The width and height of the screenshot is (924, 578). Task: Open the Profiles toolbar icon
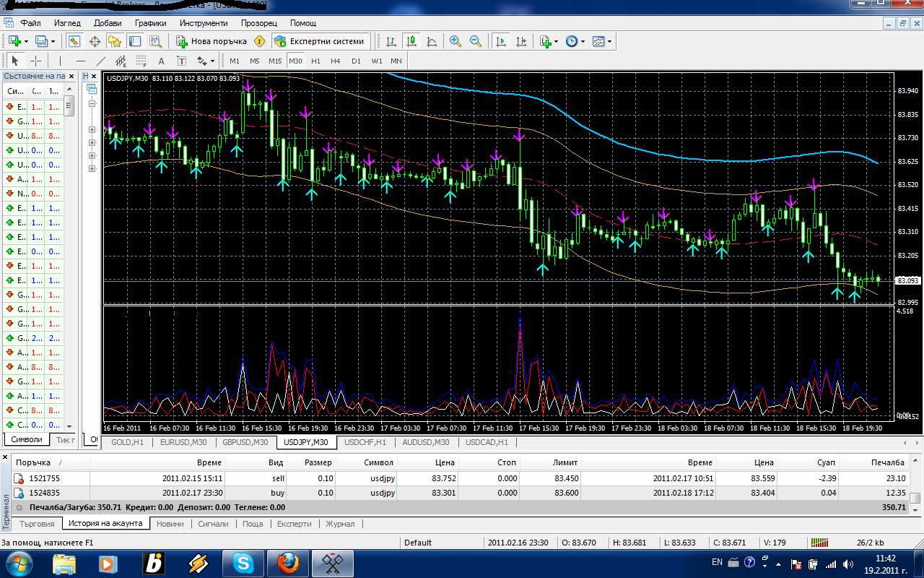tap(41, 41)
